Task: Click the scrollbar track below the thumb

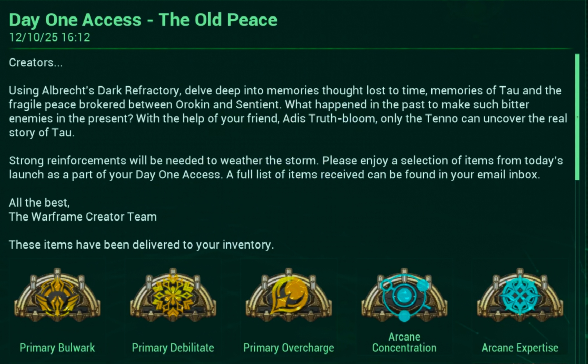Action: coord(577,264)
